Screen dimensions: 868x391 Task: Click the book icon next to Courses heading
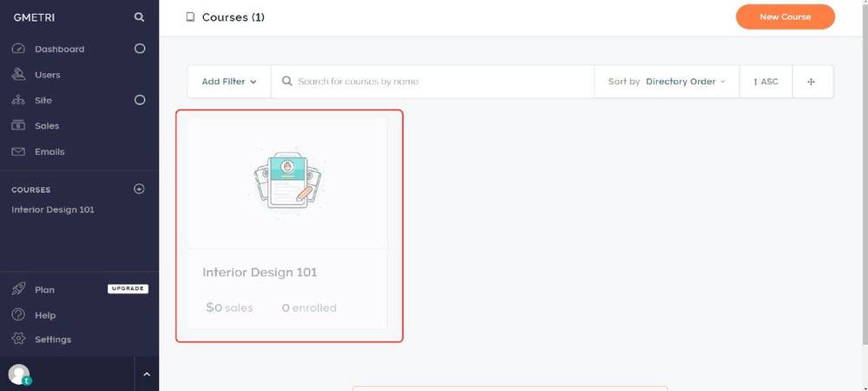point(190,17)
